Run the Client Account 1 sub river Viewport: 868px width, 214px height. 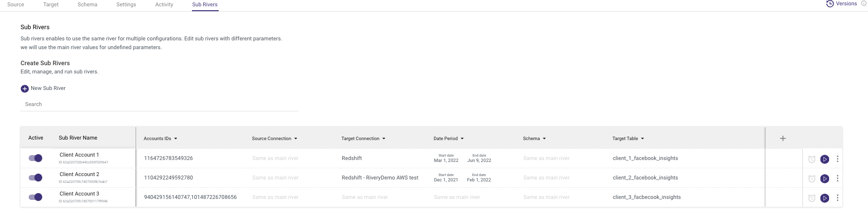[824, 159]
